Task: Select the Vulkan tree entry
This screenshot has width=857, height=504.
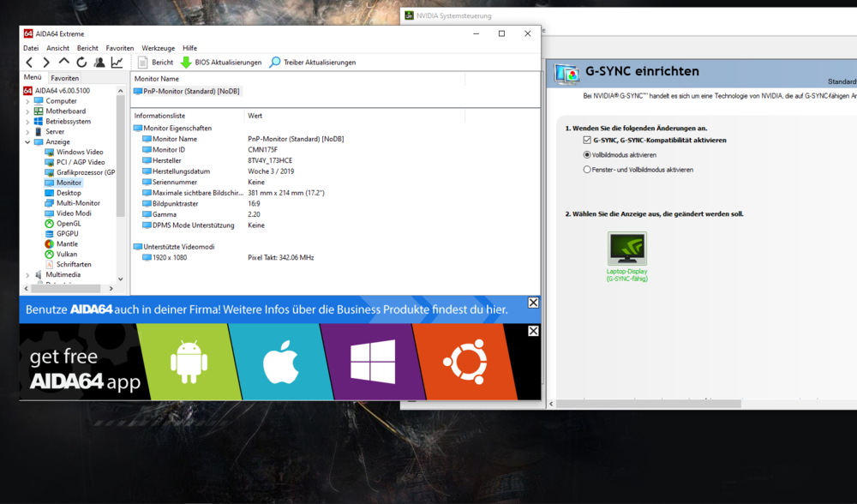Action: (66, 255)
